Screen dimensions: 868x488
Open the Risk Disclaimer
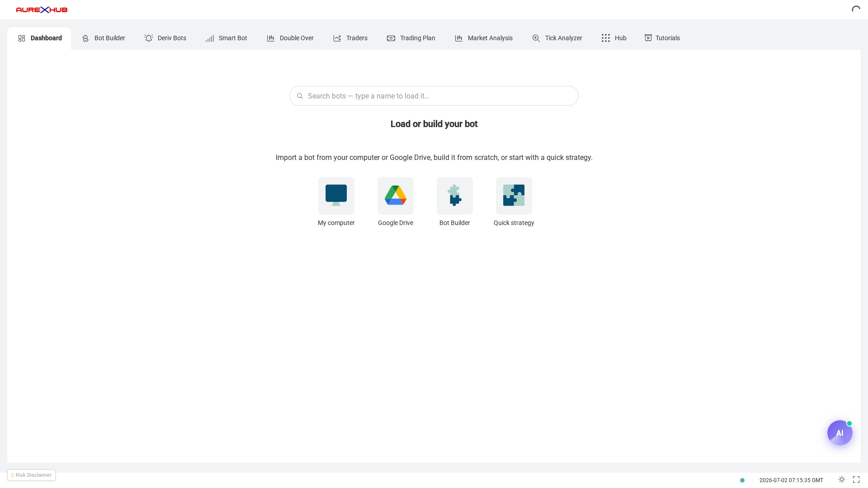coord(31,475)
